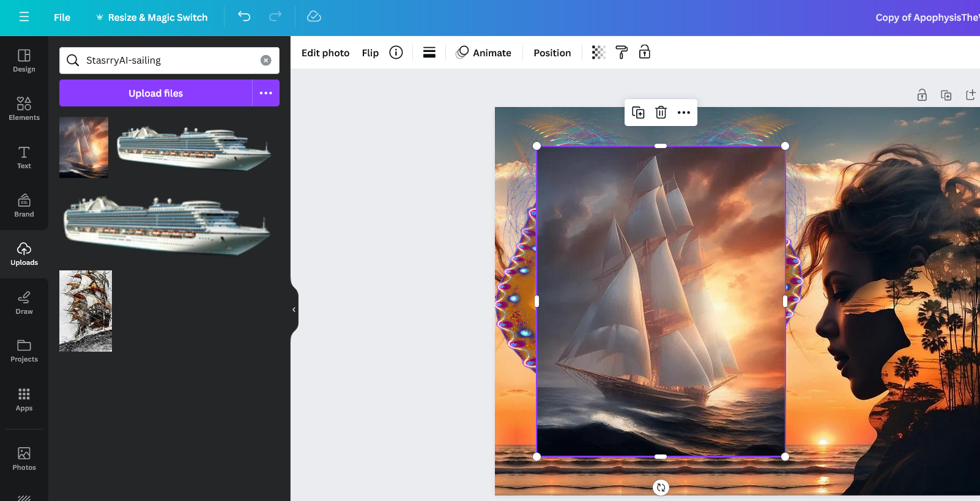
Task: Open the Text sidebar tab
Action: coord(24,157)
